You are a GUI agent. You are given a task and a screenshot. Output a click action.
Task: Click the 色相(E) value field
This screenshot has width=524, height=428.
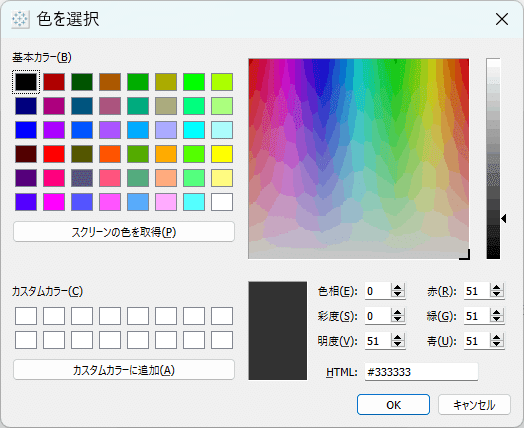click(x=378, y=291)
